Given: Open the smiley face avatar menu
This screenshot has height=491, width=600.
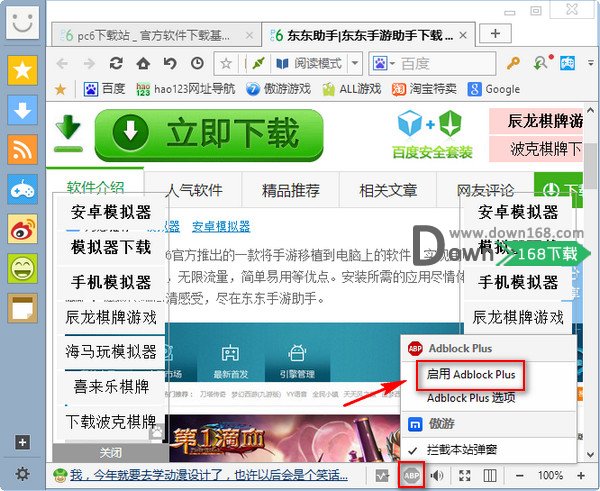Looking at the screenshot, I should tap(22, 23).
